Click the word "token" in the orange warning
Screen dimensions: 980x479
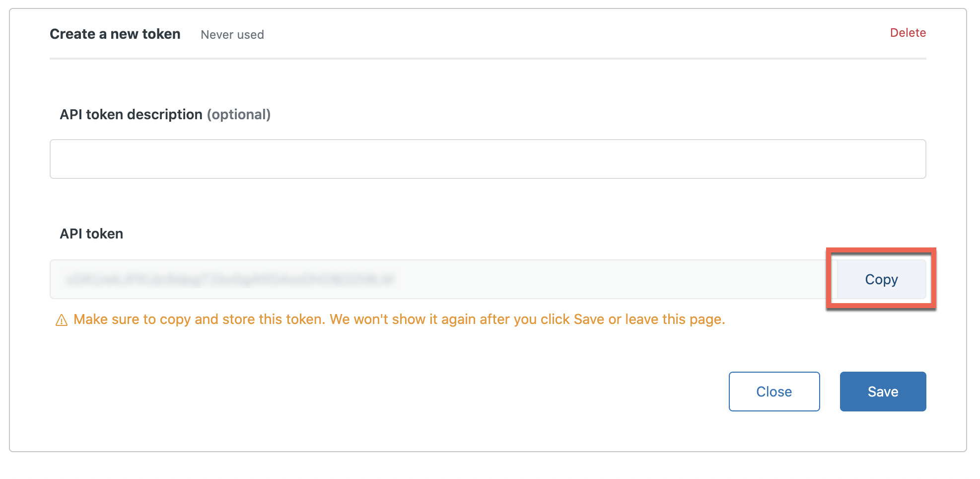304,319
